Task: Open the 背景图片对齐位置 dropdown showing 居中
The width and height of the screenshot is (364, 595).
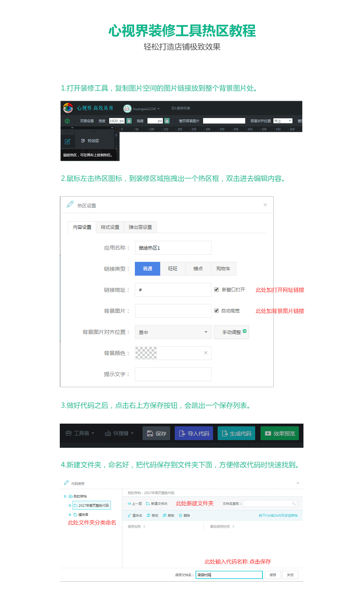Action: 173,332
